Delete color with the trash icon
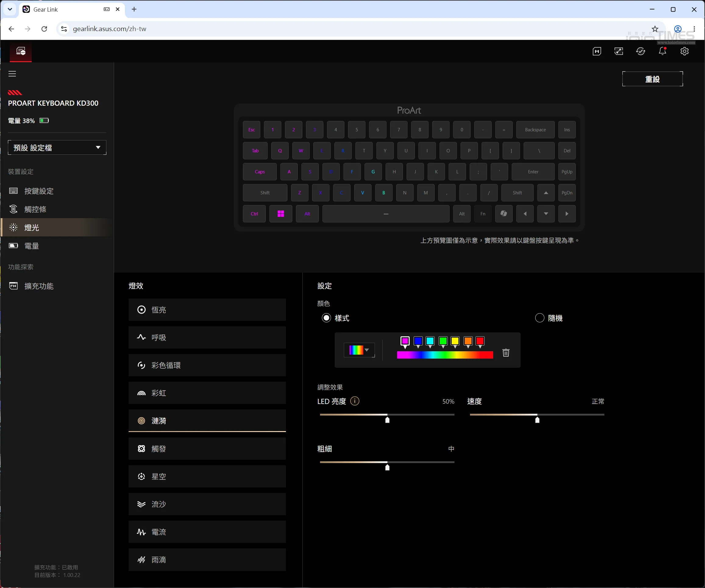The image size is (705, 588). pos(506,353)
